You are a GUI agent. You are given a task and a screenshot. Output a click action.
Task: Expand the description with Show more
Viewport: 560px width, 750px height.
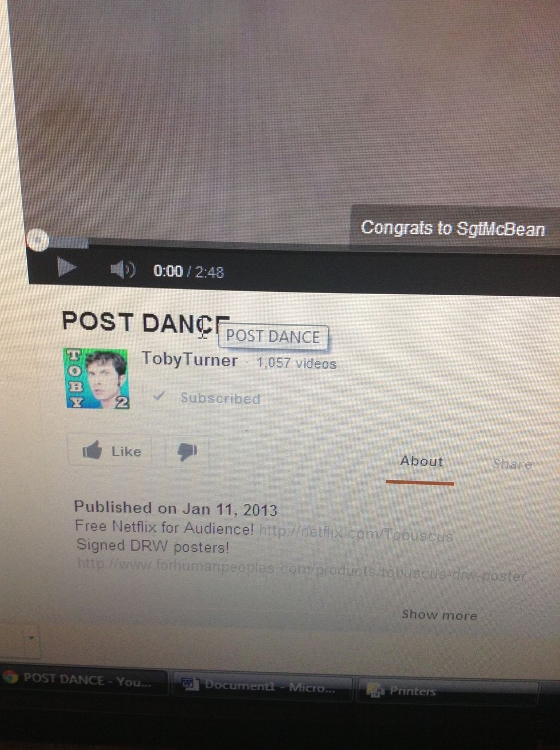tap(439, 615)
